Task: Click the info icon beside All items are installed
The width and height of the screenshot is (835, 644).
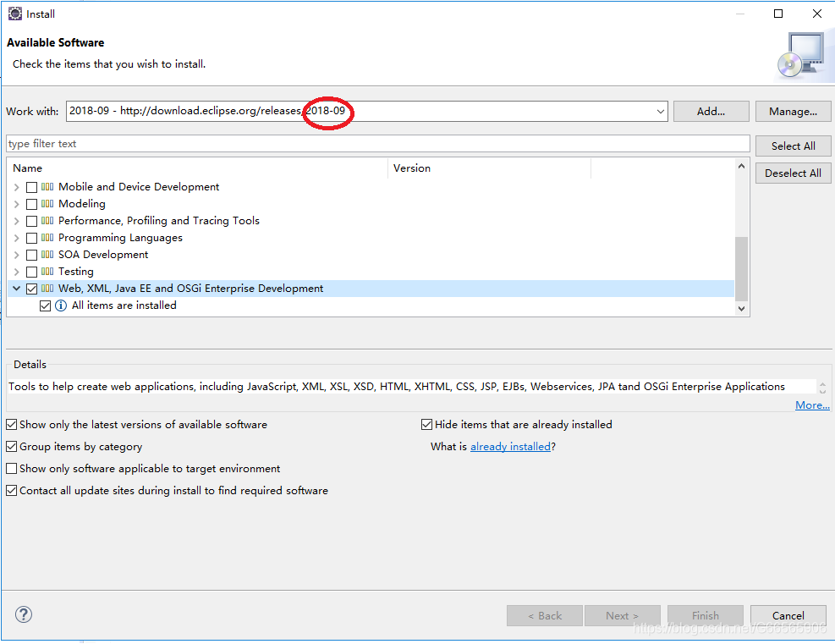Action: 61,305
